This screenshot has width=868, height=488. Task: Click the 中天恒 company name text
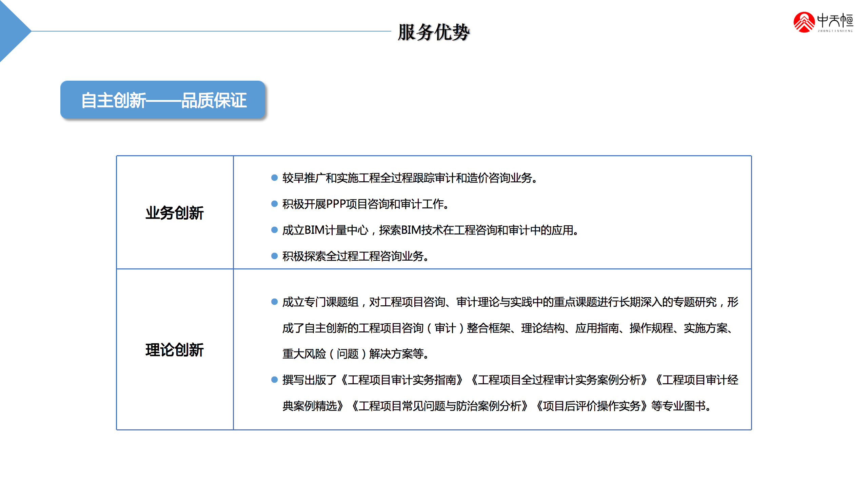coord(835,20)
